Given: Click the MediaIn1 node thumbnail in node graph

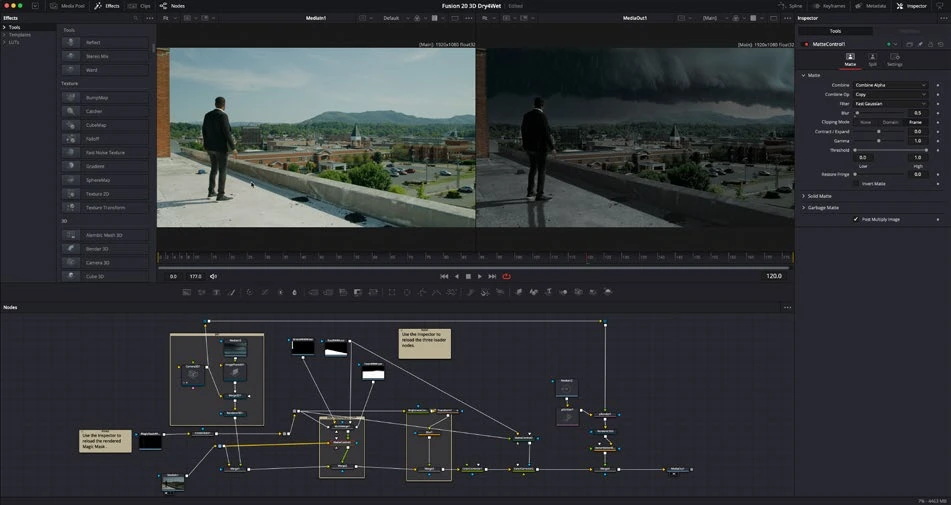Looking at the screenshot, I should (x=173, y=483).
